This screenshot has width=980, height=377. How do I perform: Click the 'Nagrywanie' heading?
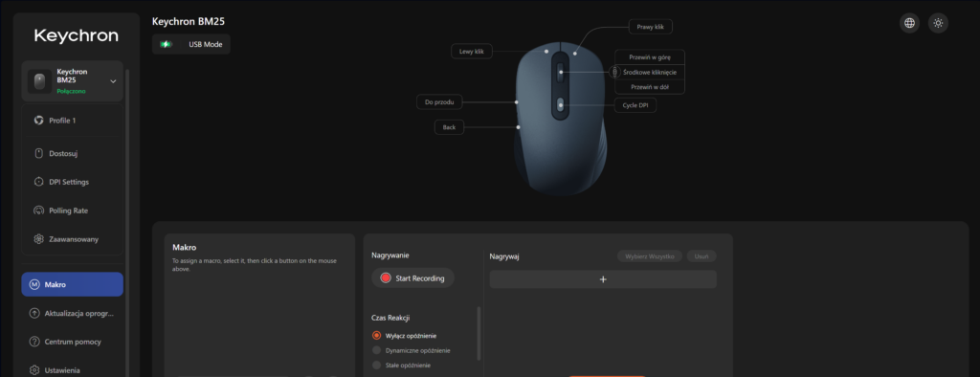pos(390,255)
